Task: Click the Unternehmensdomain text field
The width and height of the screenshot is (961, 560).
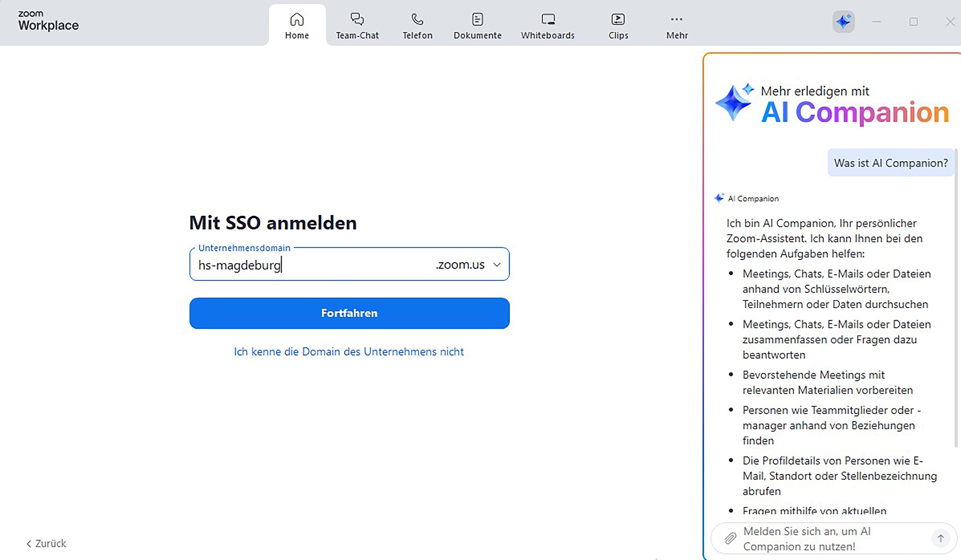Action: coord(309,265)
